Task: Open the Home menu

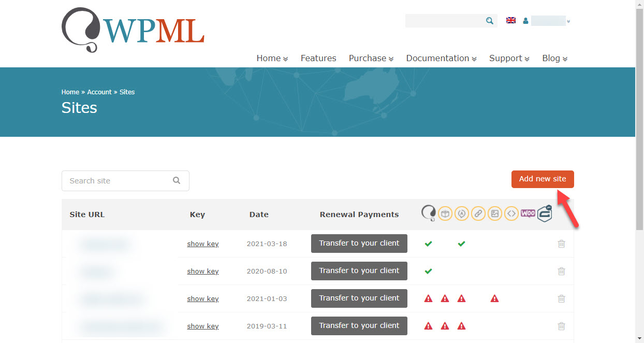Action: (x=272, y=58)
